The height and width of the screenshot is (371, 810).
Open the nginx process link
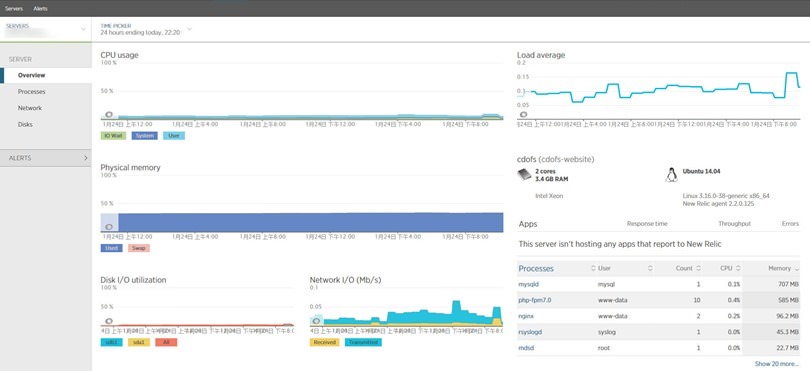[525, 316]
